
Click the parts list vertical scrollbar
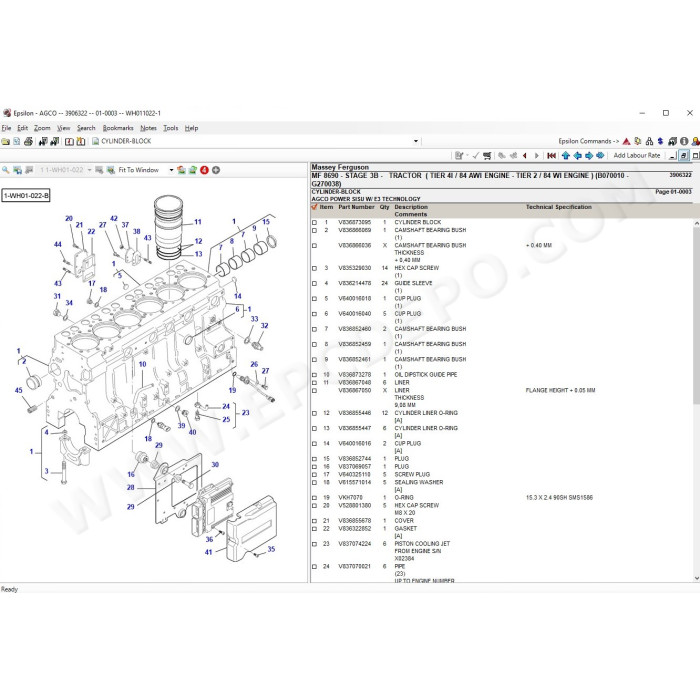tap(696, 400)
